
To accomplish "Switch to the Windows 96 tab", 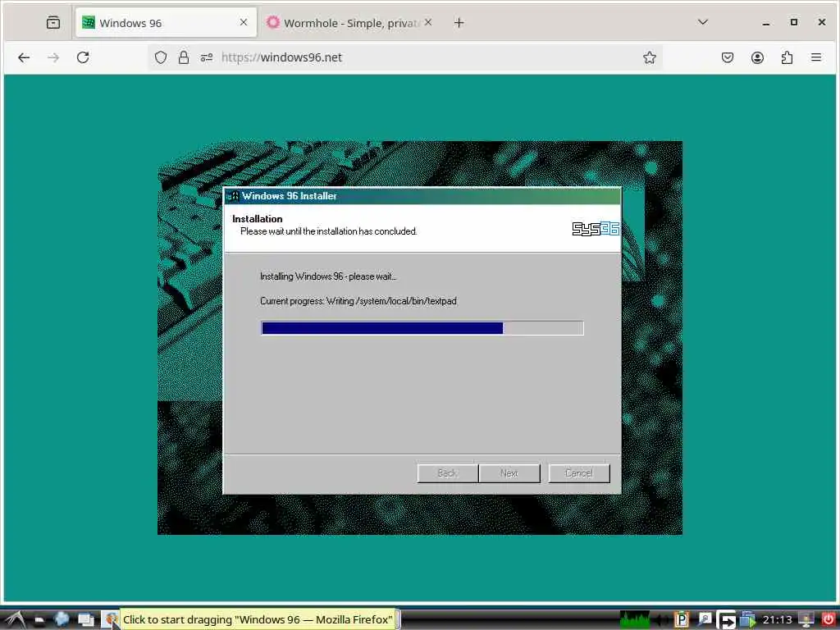I will point(166,22).
